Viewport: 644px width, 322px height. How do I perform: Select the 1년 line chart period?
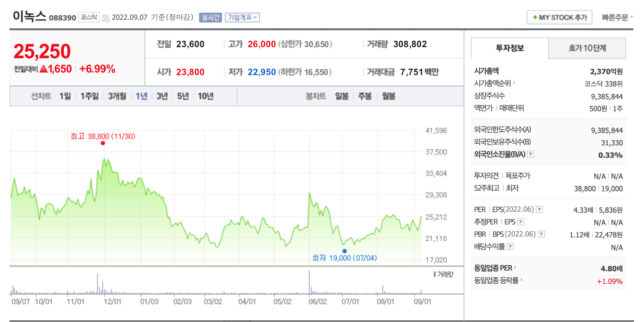tap(141, 96)
